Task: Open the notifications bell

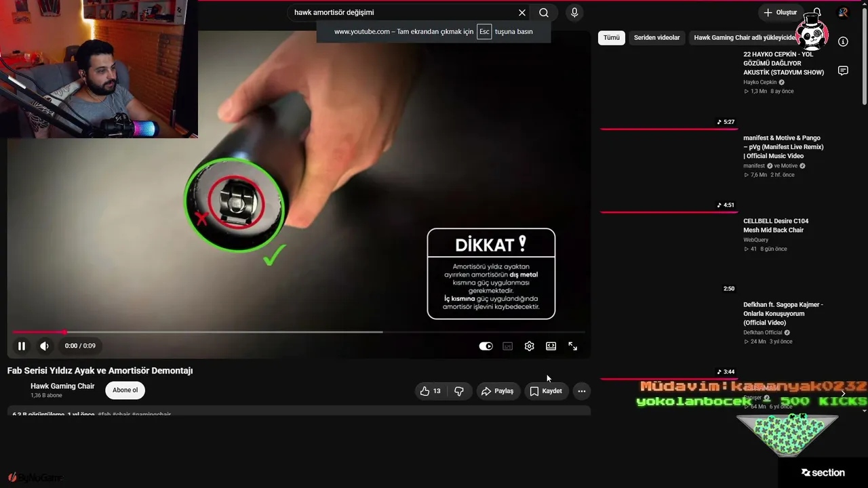Action: coord(817,13)
